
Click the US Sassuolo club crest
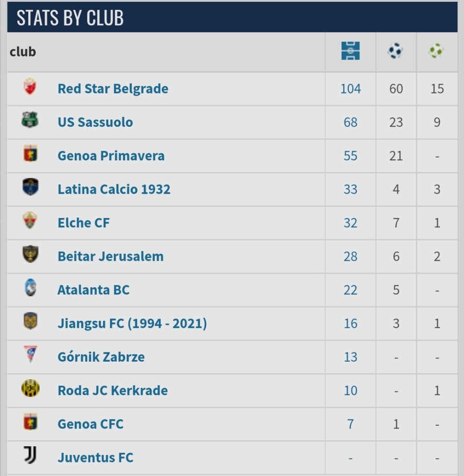click(30, 119)
